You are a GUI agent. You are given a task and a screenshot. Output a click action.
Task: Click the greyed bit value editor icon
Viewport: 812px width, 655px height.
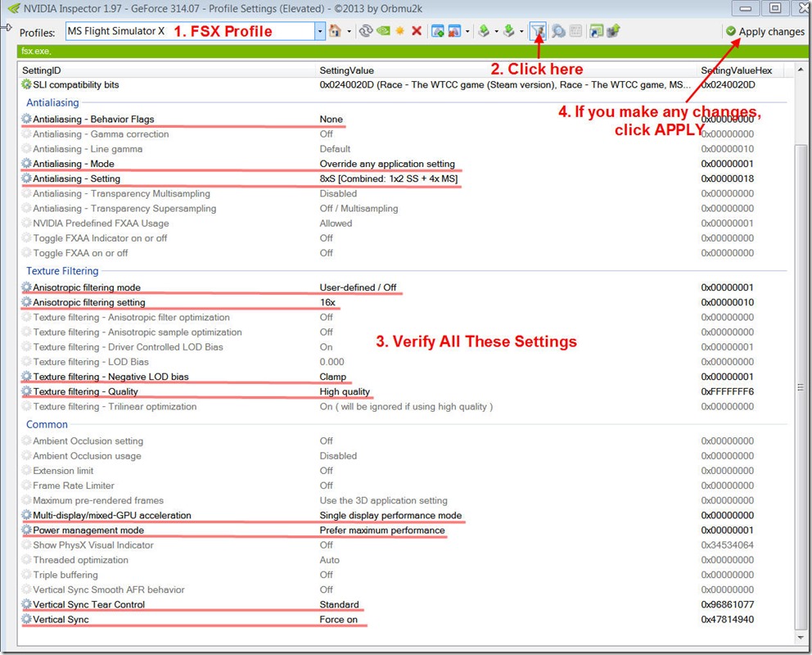tap(575, 31)
